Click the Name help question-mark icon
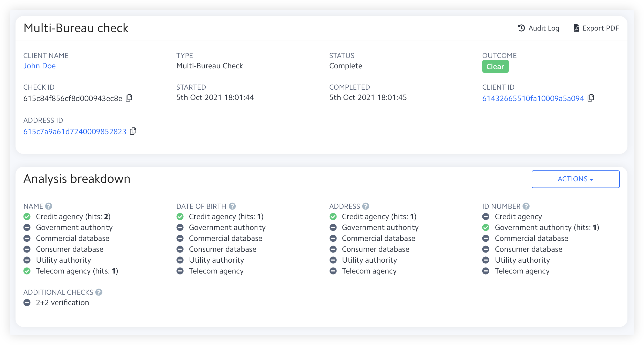 tap(49, 206)
